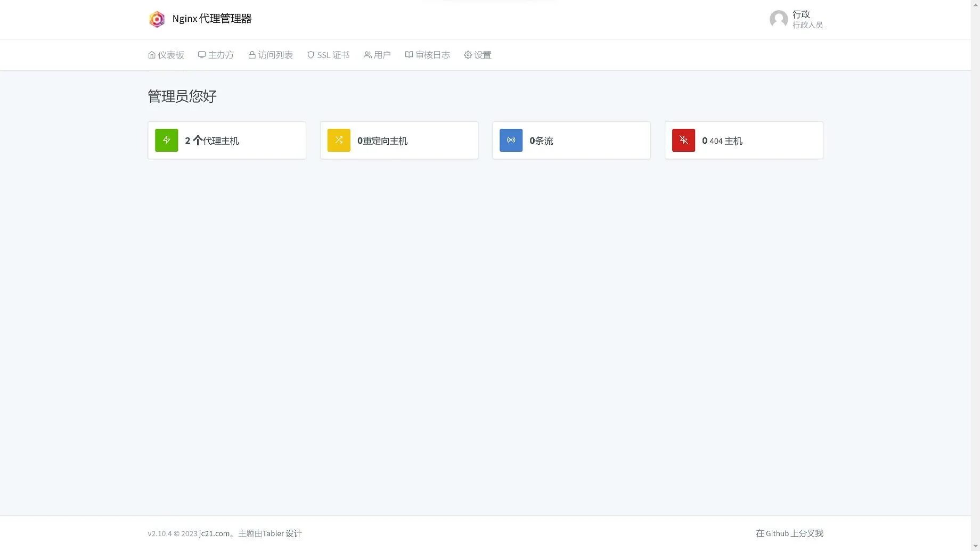The image size is (980, 551).
Task: Click the red 404 hosts icon
Action: tap(684, 140)
